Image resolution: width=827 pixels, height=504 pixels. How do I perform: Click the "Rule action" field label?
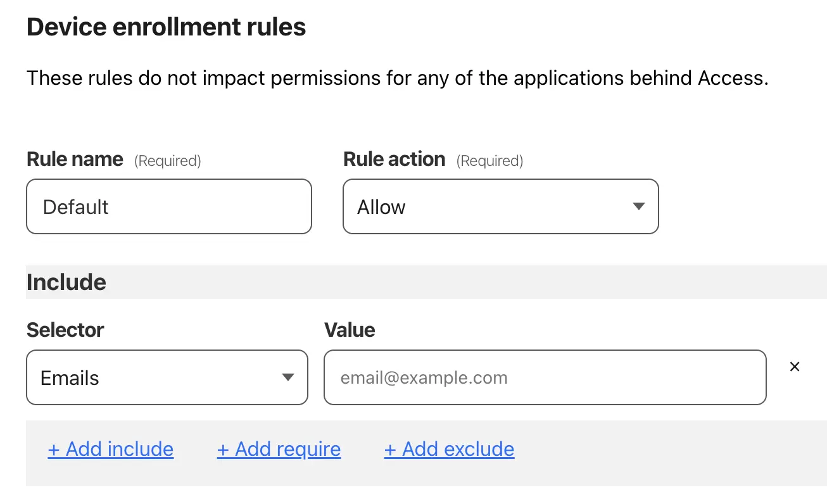click(394, 159)
